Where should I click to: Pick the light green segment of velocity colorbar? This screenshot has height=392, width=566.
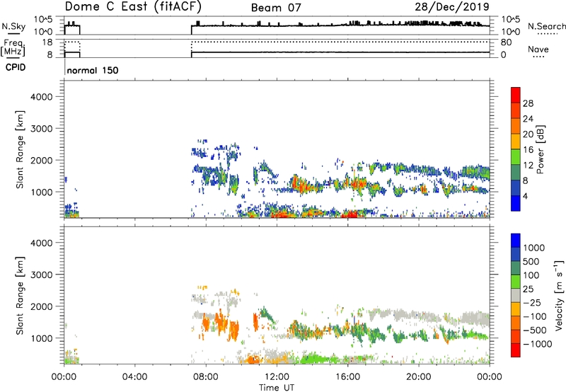coord(516,282)
